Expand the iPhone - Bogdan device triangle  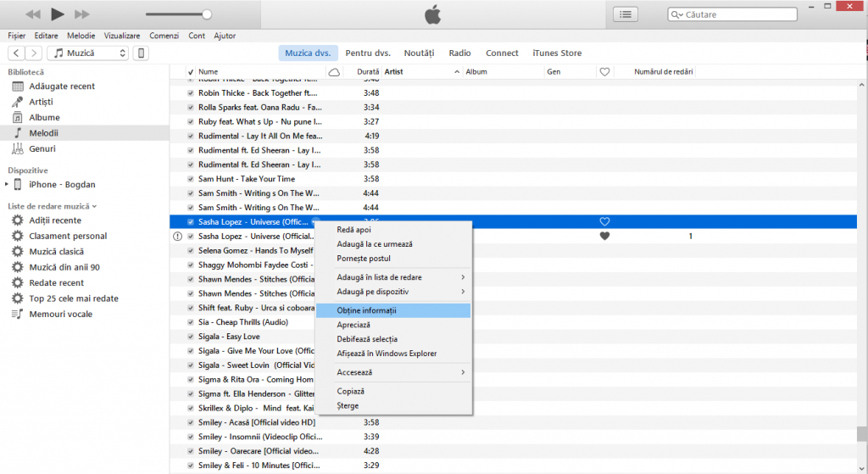click(x=7, y=184)
